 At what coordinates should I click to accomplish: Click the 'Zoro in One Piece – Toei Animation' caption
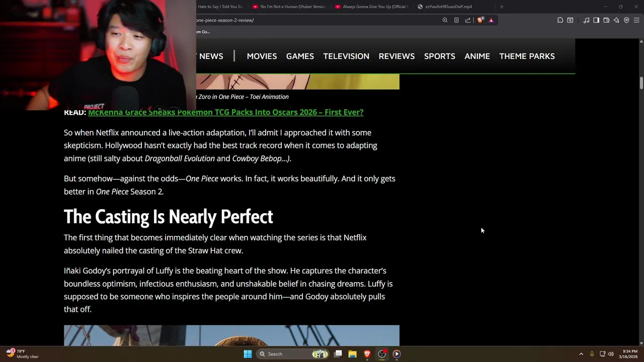pos(244,97)
